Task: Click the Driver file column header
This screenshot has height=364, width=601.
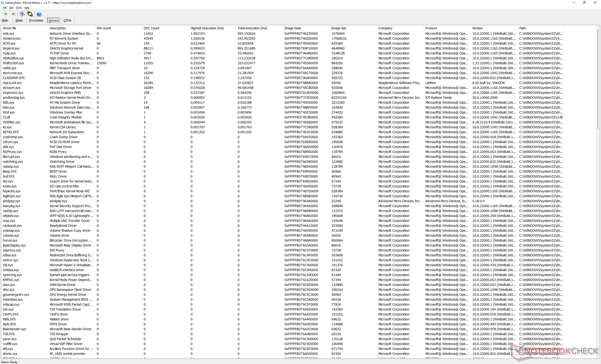Action: pyautogui.click(x=9, y=28)
